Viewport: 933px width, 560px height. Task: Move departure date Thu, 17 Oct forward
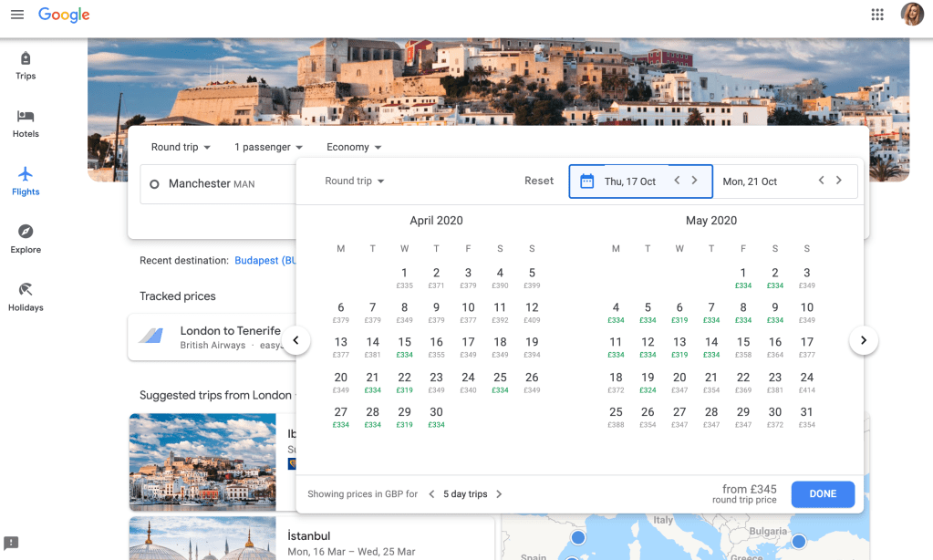coord(695,181)
